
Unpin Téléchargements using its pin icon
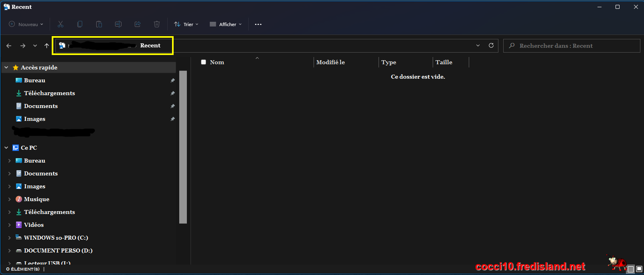click(172, 93)
